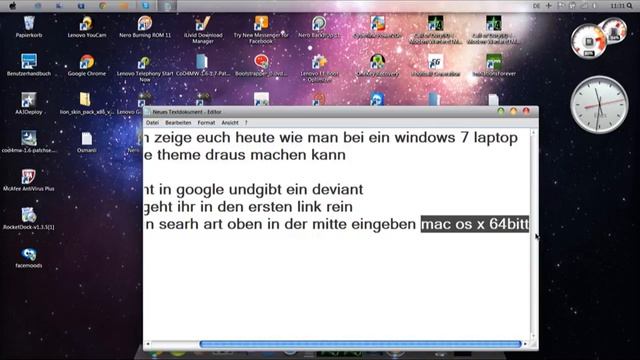Select the Osmanli text file icon
This screenshot has width=640, height=360.
[87, 142]
